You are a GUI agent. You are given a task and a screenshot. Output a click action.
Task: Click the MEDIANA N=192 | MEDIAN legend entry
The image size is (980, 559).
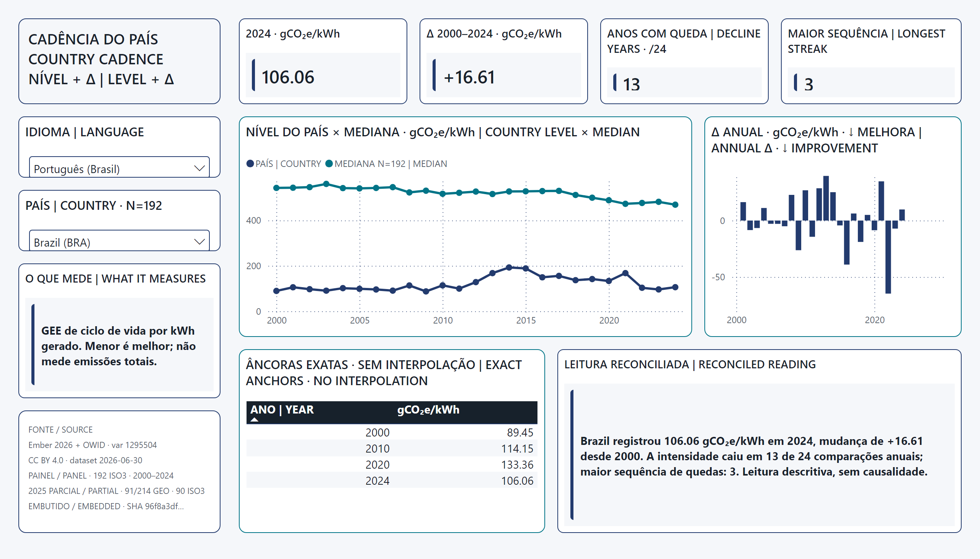pyautogui.click(x=386, y=164)
